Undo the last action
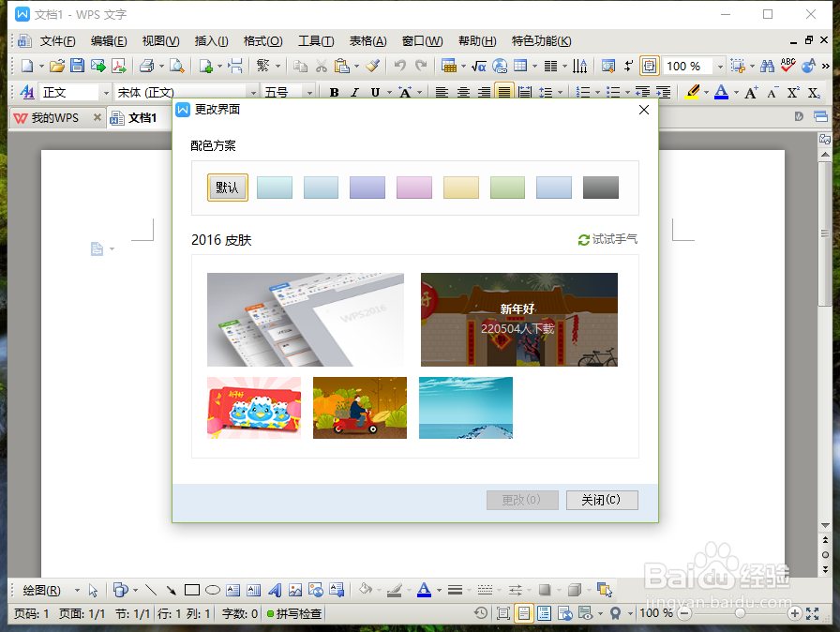Screen dimensions: 840x632 click(400, 66)
